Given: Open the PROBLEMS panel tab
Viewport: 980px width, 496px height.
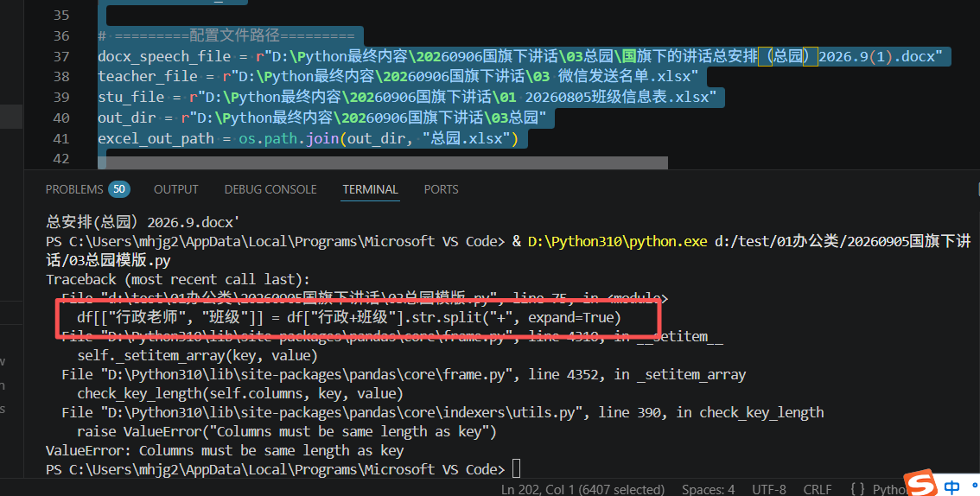Looking at the screenshot, I should pyautogui.click(x=73, y=189).
